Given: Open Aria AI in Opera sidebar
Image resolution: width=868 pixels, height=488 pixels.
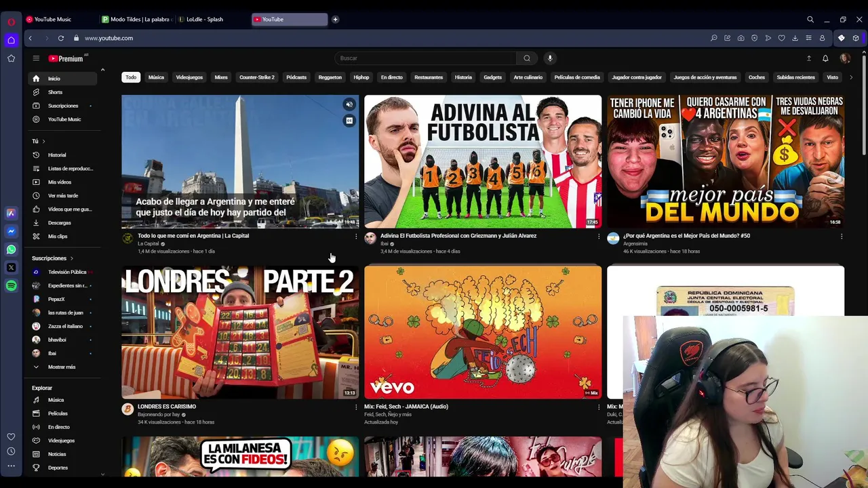Looking at the screenshot, I should click(x=11, y=213).
